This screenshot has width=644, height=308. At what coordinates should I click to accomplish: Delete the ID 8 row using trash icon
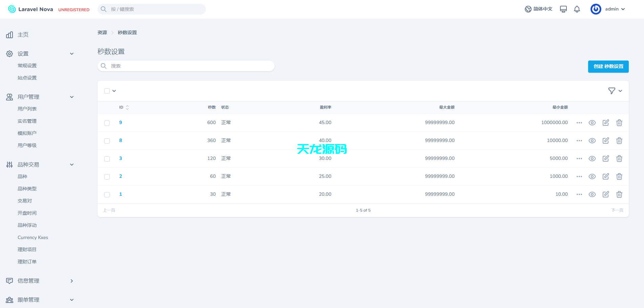[619, 141]
